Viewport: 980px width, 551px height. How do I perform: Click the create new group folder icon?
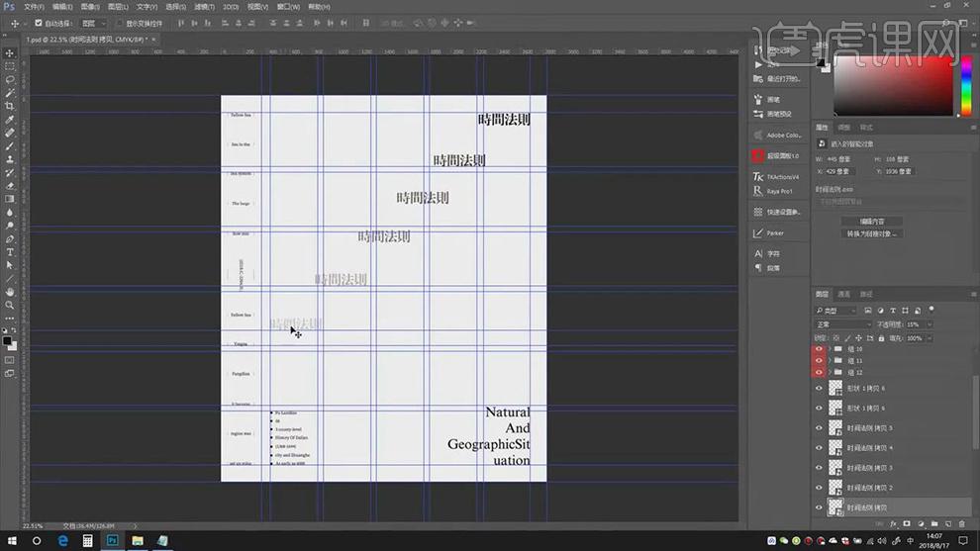pyautogui.click(x=934, y=524)
